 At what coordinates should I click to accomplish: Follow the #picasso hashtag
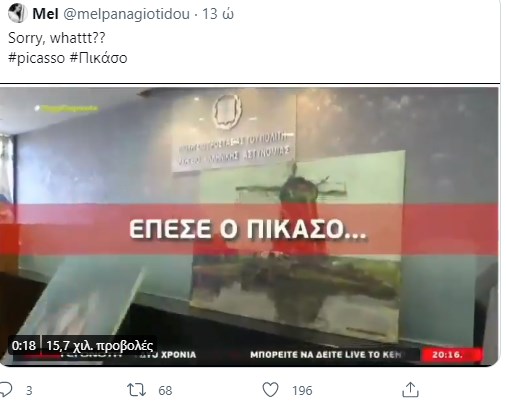coord(37,58)
